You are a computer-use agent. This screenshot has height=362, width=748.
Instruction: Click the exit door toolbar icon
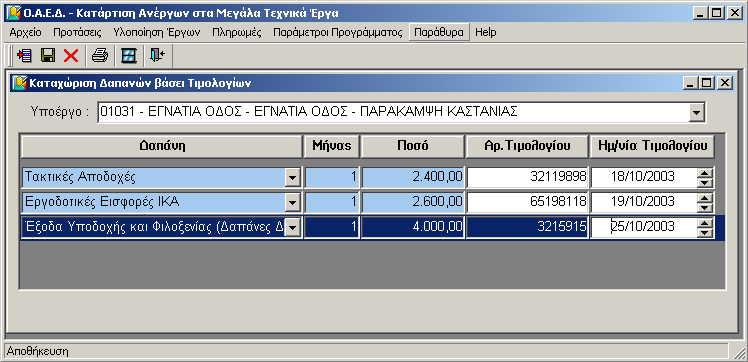[x=157, y=56]
